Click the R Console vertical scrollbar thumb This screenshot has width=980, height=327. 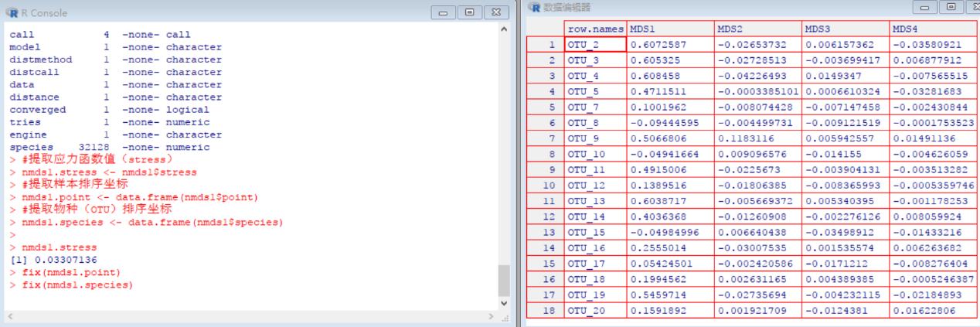coord(504,280)
